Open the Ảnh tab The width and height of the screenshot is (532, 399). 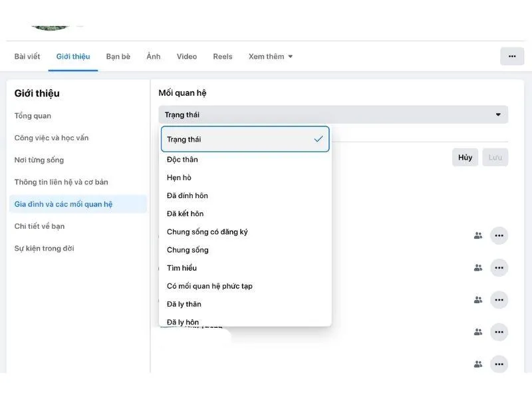coord(153,57)
